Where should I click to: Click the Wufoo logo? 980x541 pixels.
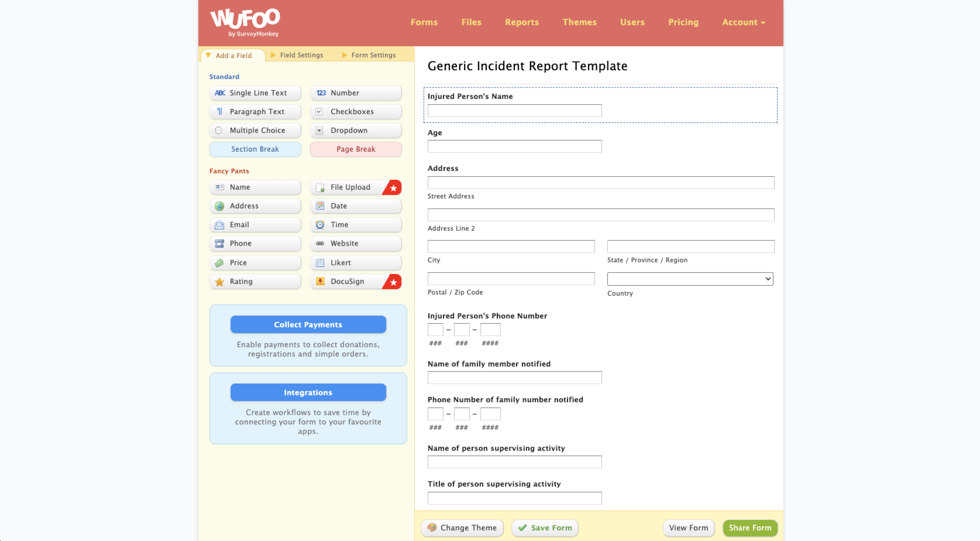click(x=245, y=22)
